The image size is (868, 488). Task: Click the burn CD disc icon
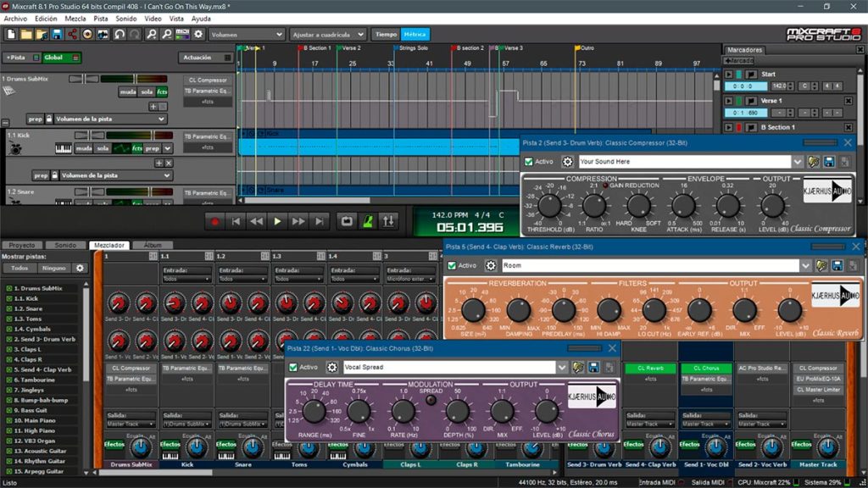[87, 34]
